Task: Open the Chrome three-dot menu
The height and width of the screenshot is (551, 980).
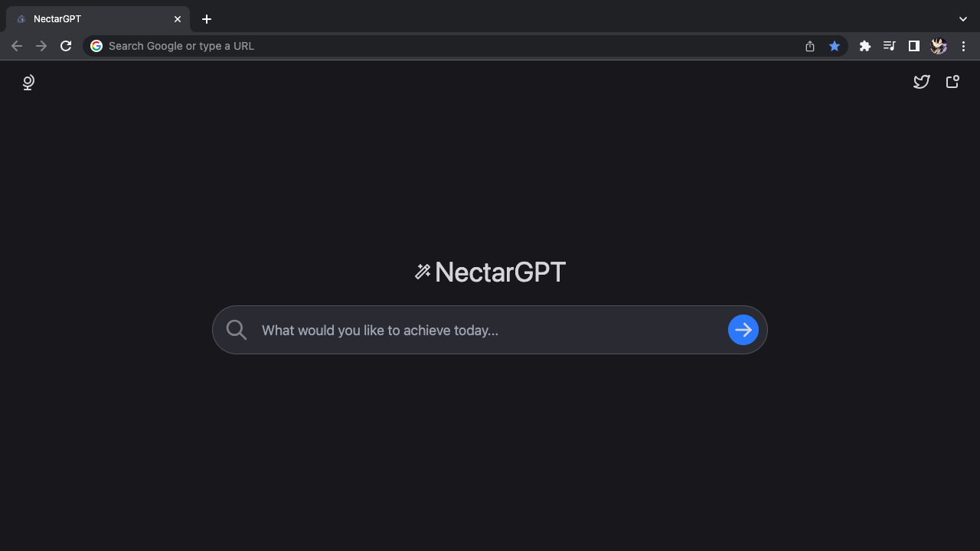Action: (x=963, y=46)
